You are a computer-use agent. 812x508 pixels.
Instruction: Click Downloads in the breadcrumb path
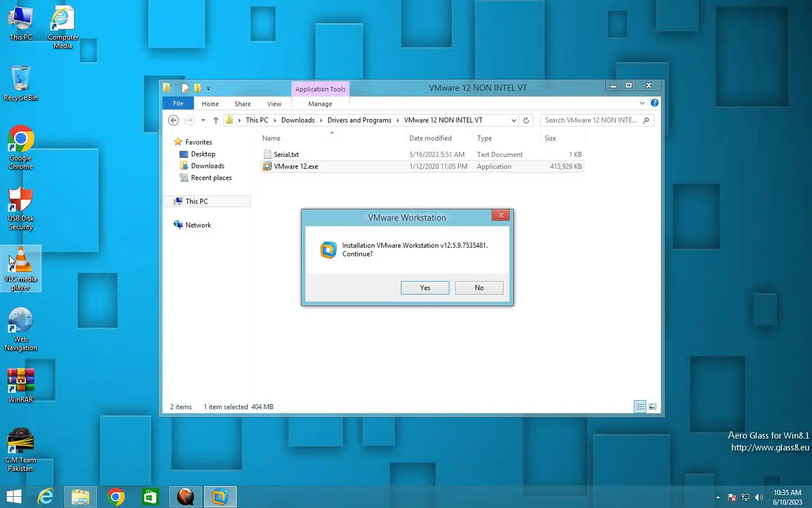(298, 120)
